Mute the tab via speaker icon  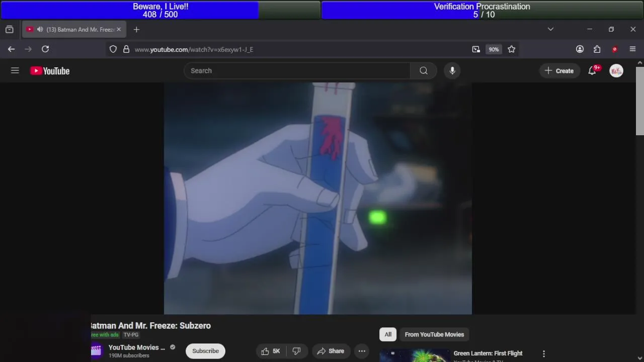(x=40, y=30)
